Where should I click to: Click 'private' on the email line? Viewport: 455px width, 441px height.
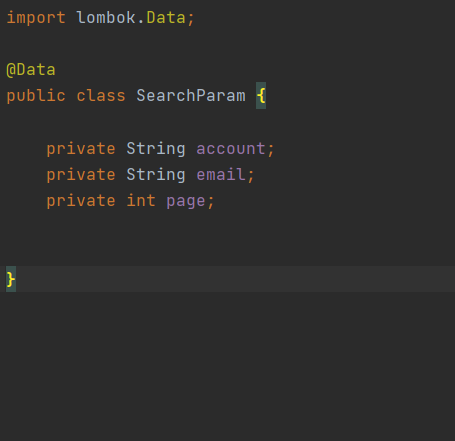click(81, 175)
